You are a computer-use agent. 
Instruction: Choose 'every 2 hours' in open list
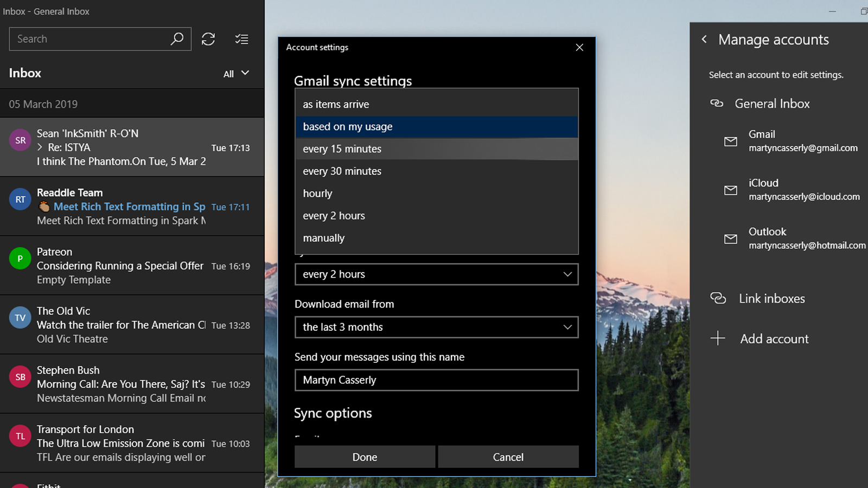click(437, 215)
